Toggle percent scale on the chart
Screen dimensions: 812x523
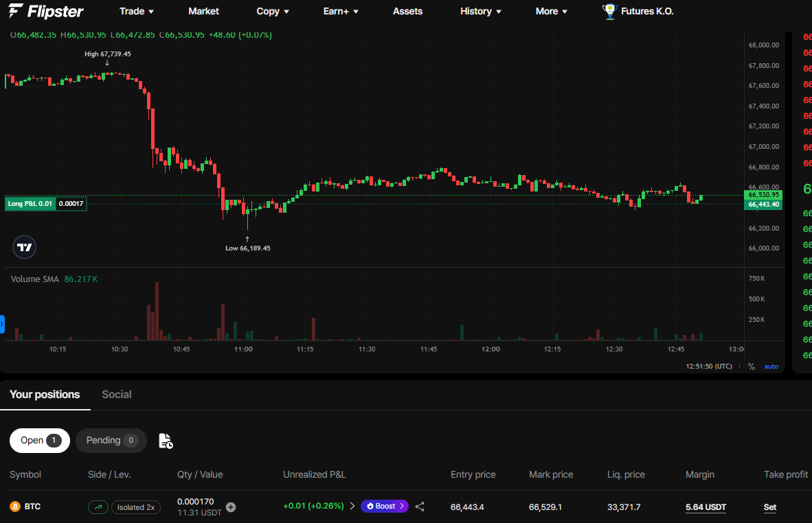pos(752,367)
